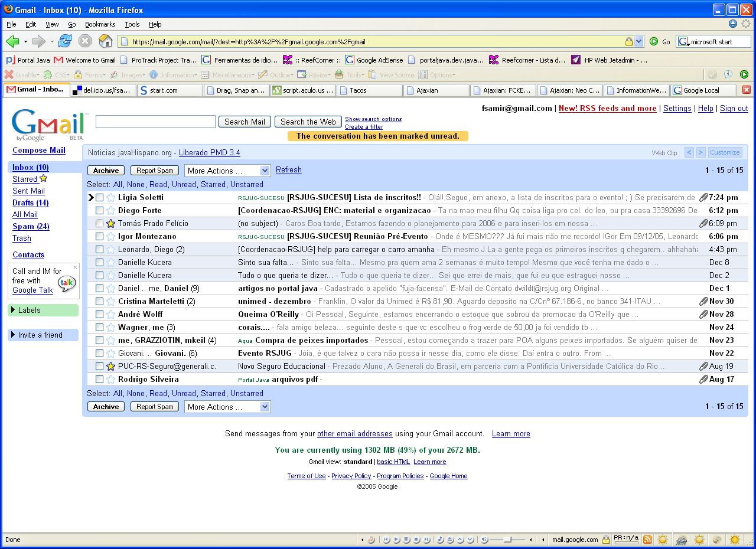Check the Igor Montezano message checkbox
This screenshot has width=756, height=549.
point(99,237)
